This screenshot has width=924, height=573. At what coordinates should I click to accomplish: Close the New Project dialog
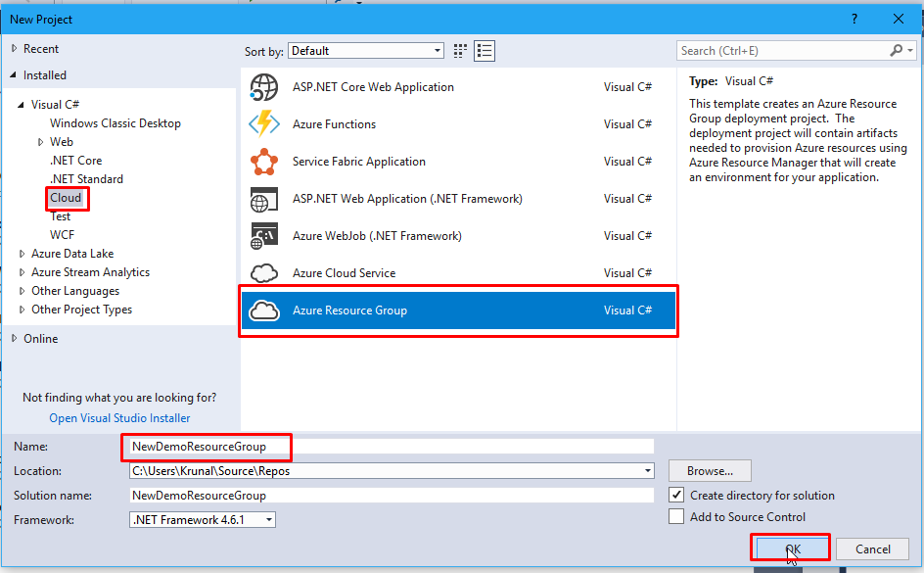(899, 19)
